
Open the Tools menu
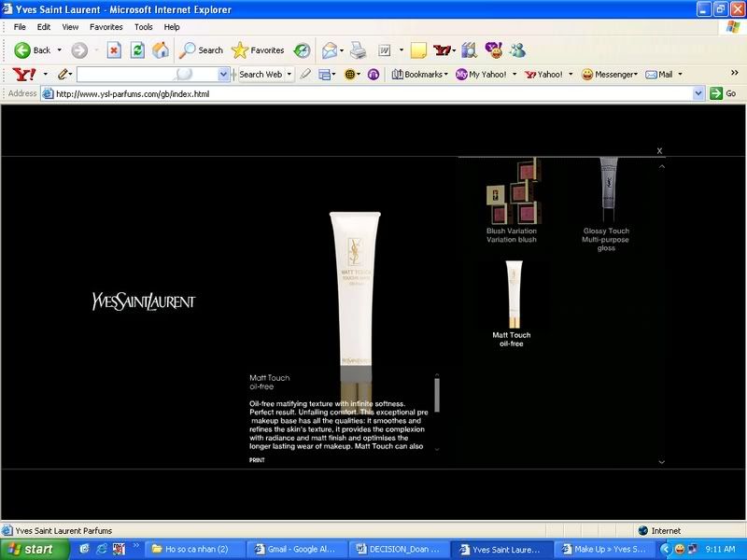143,27
